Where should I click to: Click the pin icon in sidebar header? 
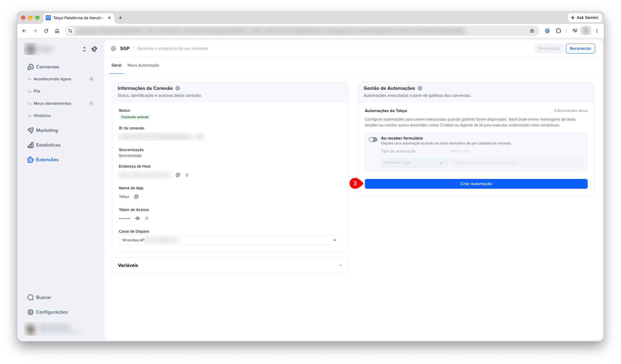pyautogui.click(x=94, y=49)
